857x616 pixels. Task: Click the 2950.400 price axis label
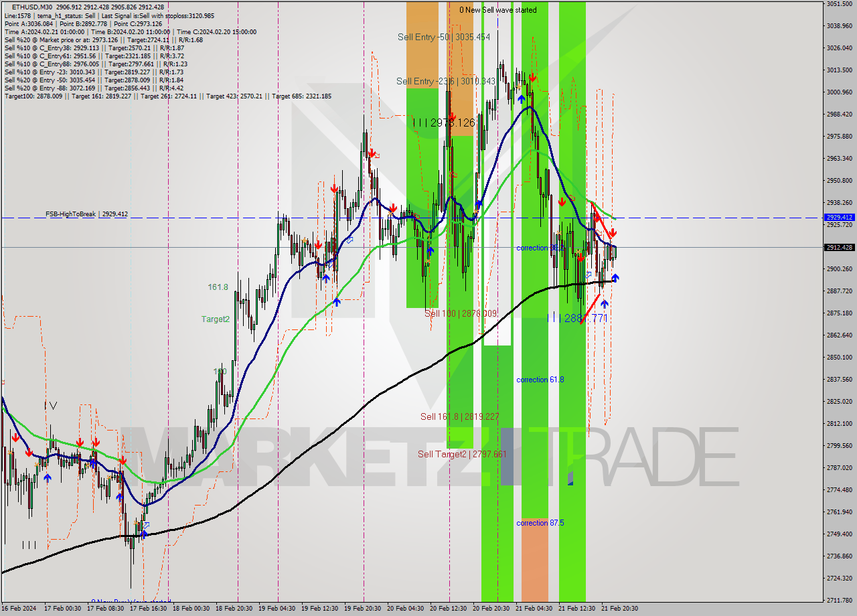point(840,181)
